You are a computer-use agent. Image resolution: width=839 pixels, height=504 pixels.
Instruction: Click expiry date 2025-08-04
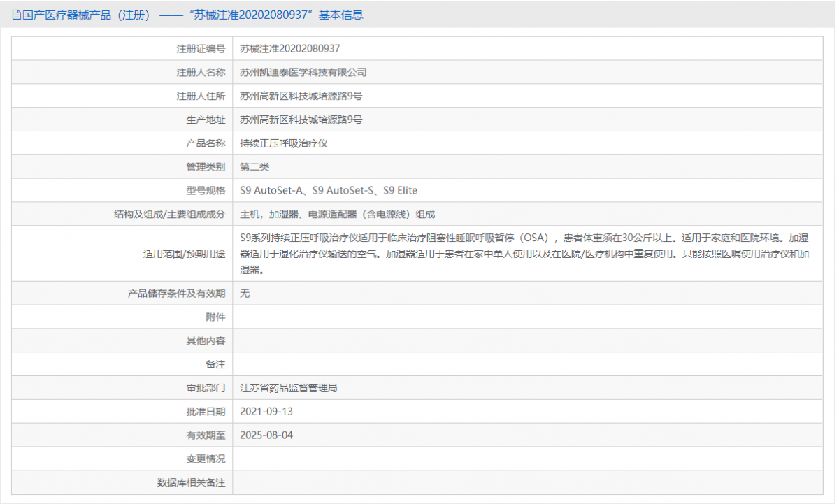[266, 435]
